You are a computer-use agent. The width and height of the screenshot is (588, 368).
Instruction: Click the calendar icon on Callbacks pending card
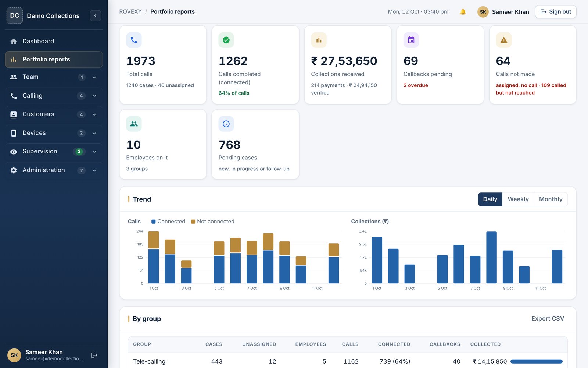[411, 40]
